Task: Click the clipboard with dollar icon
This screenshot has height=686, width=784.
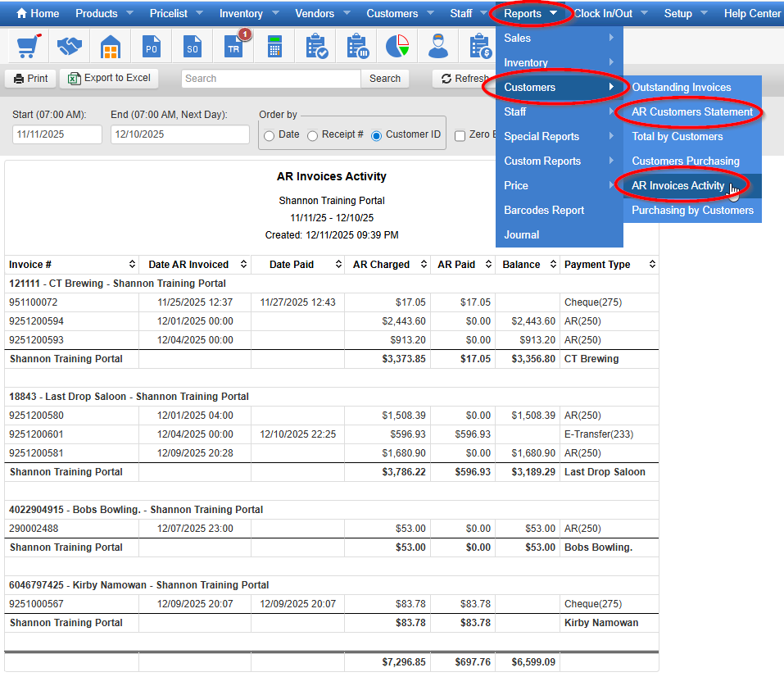Action: [480, 46]
